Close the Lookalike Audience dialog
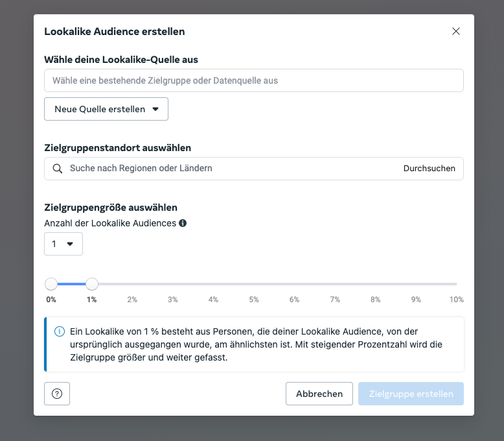 click(456, 31)
